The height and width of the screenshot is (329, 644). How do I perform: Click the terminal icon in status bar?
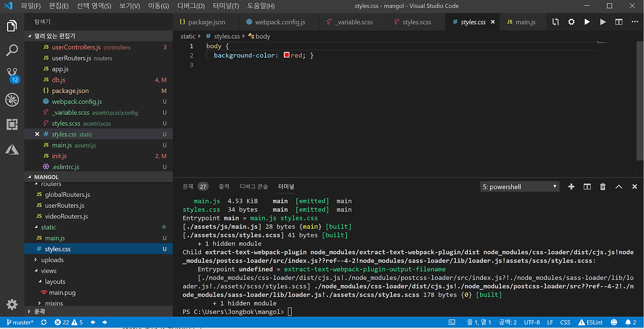[x=452, y=322]
